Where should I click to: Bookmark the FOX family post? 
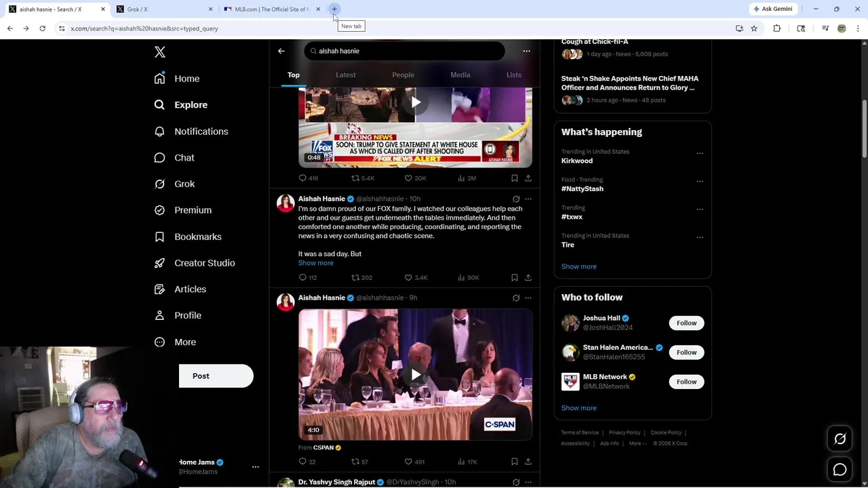click(x=515, y=278)
